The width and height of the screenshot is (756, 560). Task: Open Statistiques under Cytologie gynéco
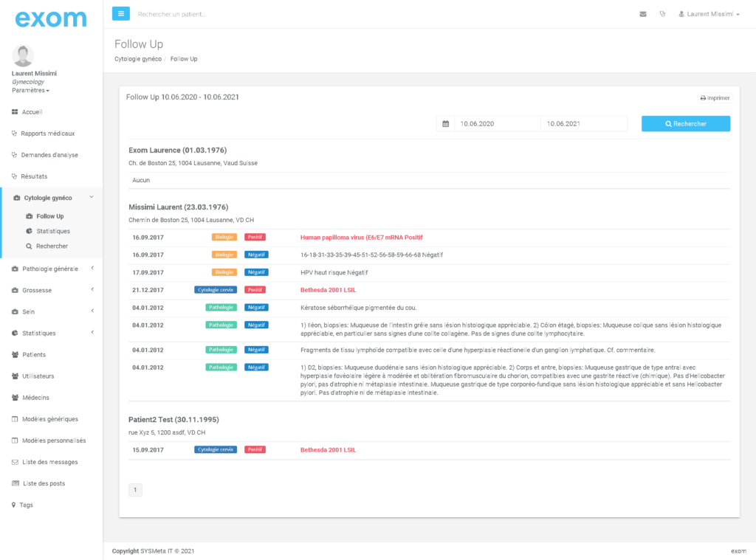(x=53, y=232)
